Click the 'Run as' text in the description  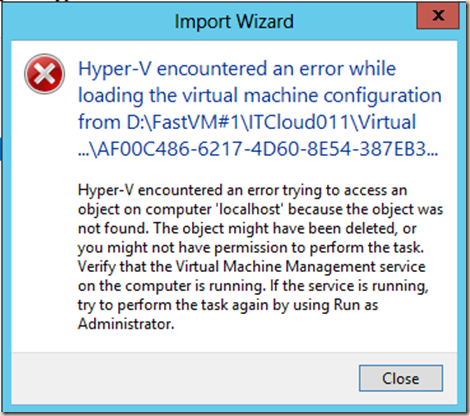click(x=356, y=305)
